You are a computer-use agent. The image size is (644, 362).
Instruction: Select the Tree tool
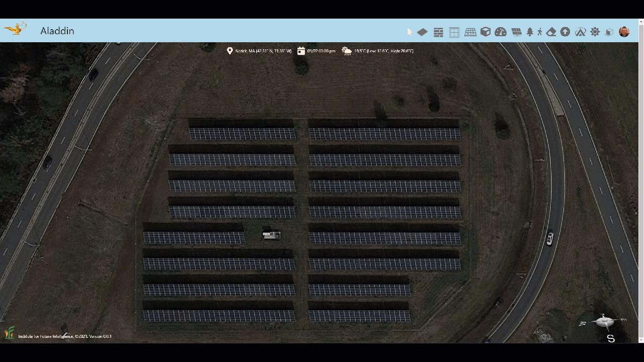click(529, 32)
